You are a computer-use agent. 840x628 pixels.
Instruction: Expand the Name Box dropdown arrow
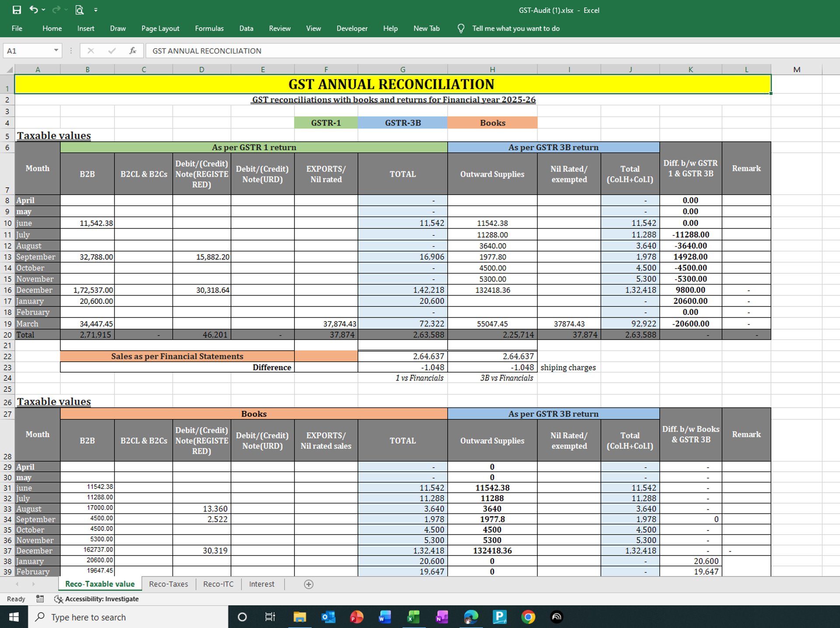tap(56, 51)
